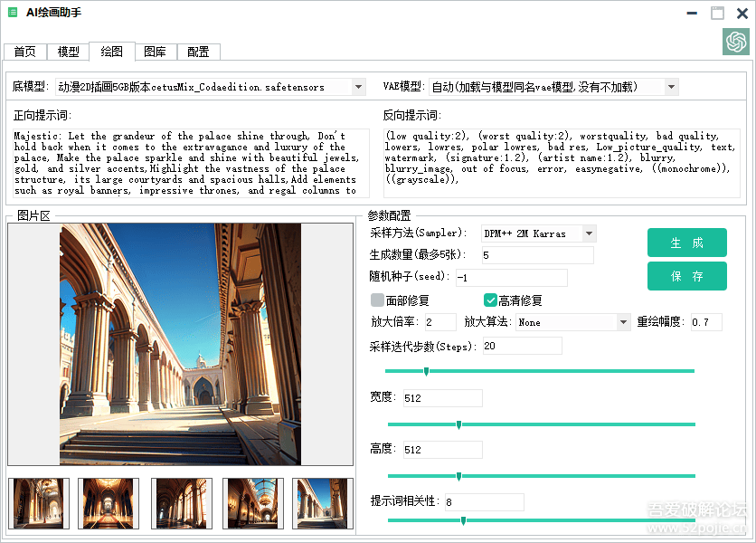Click the 提示词相关性 field showing 8
The image size is (756, 543).
pos(484,502)
